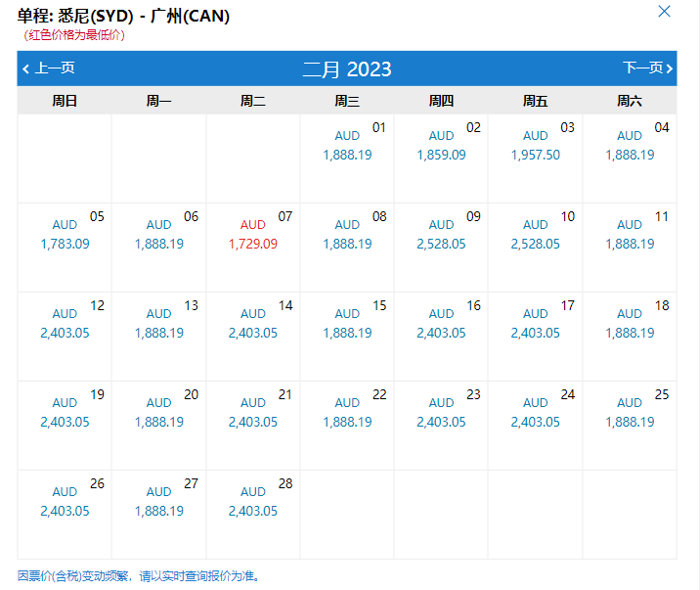Select February 09 fare AUD 2,528.05
The width and height of the screenshot is (700, 590).
click(x=441, y=247)
